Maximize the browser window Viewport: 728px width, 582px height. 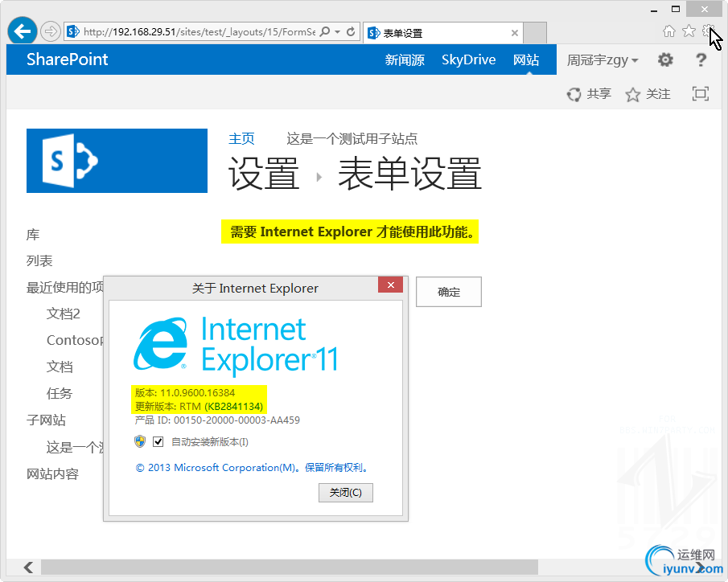click(676, 10)
